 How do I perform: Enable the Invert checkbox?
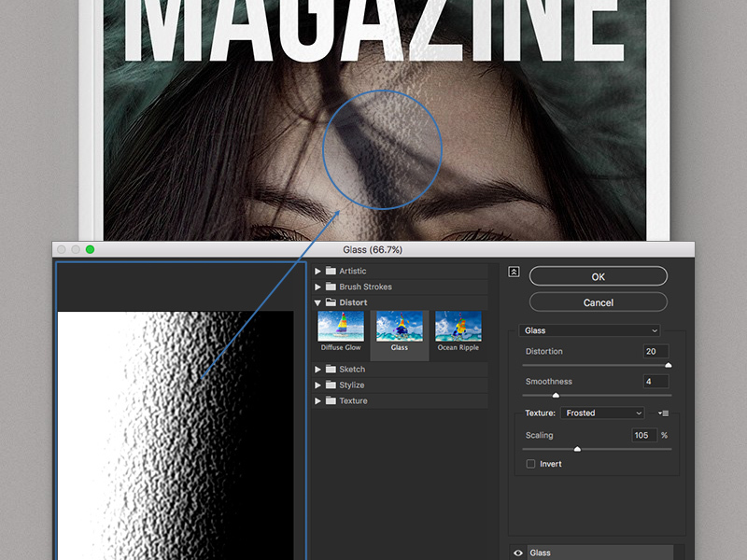(530, 464)
